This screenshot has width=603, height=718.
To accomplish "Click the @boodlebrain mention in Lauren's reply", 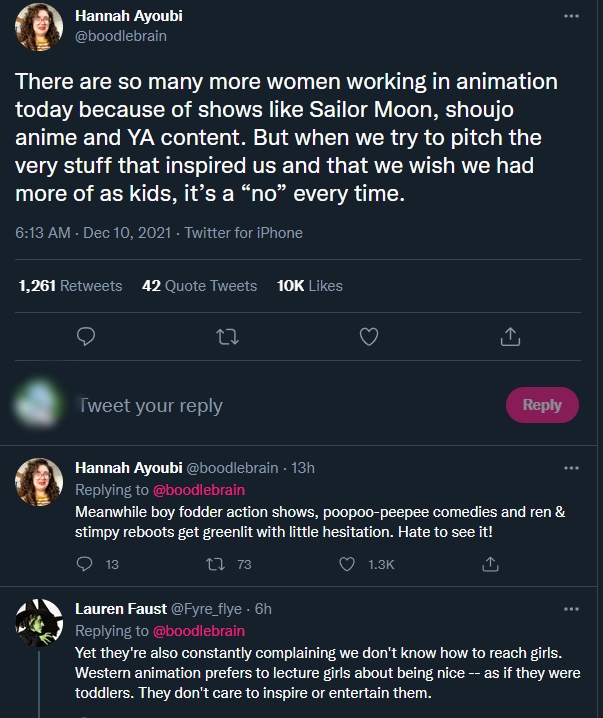I will (198, 631).
